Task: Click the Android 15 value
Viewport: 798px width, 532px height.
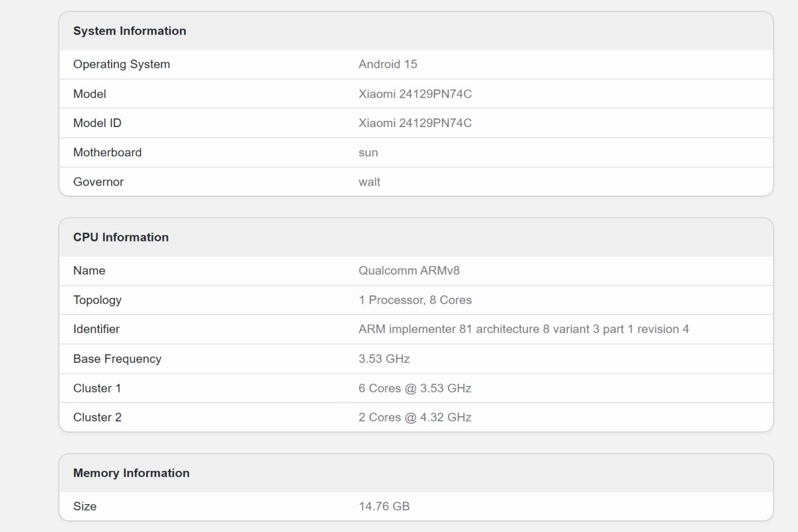Action: pos(388,65)
